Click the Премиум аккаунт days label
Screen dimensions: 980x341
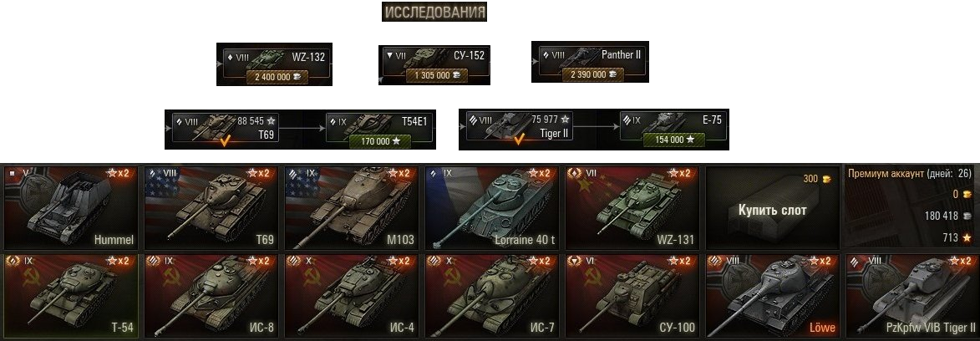pos(909,173)
